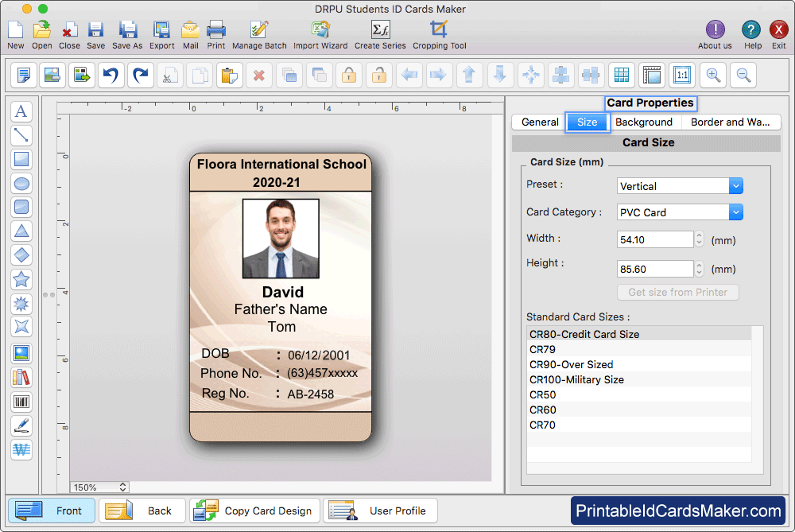Select CR70 card size
The height and width of the screenshot is (532, 795).
(639, 425)
